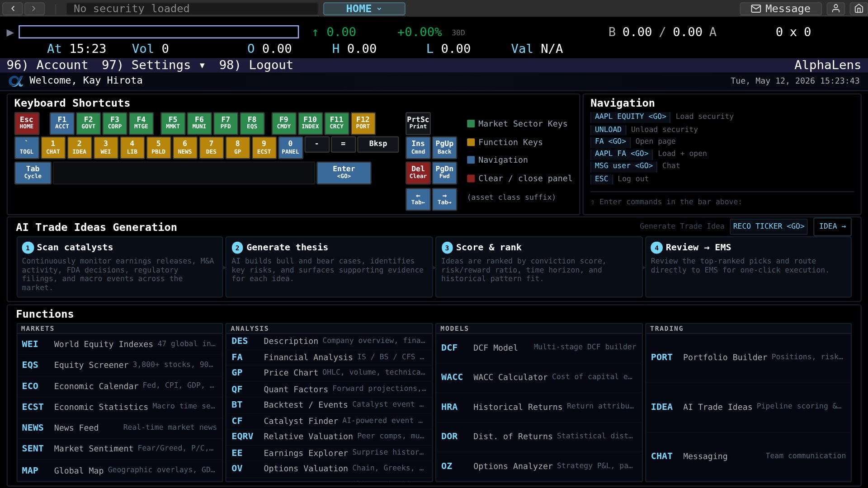Click the F9 CMDY sector key
Screen dimensions: 868x488
point(284,123)
